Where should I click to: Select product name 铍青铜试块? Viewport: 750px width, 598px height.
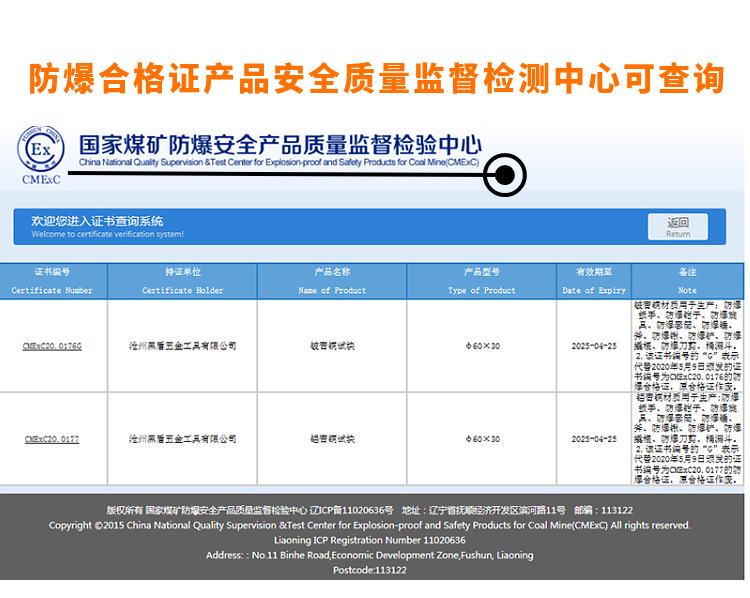(x=332, y=346)
